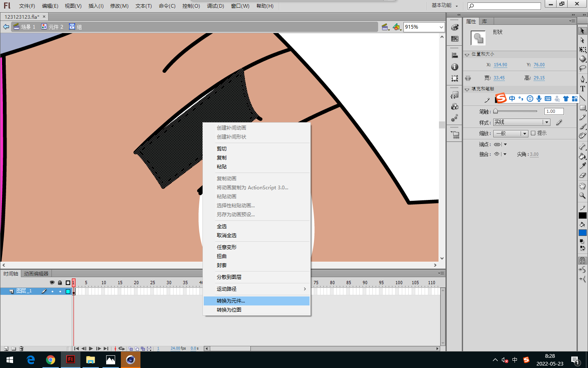The image size is (588, 368).
Task: Open the 915% zoom level dropdown
Action: point(441,27)
